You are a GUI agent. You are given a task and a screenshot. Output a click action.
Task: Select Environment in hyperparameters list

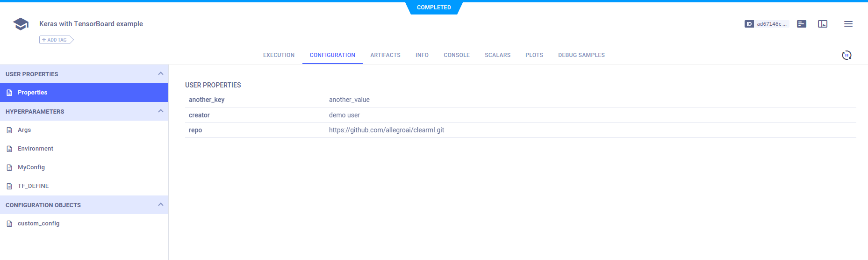pyautogui.click(x=36, y=149)
